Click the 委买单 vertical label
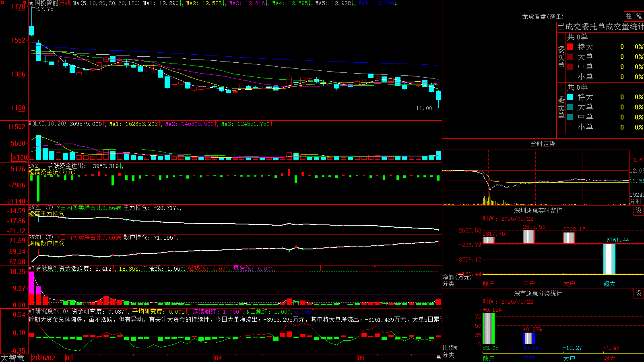Screen dimensions: 644x362 pyautogui.click(x=561, y=57)
